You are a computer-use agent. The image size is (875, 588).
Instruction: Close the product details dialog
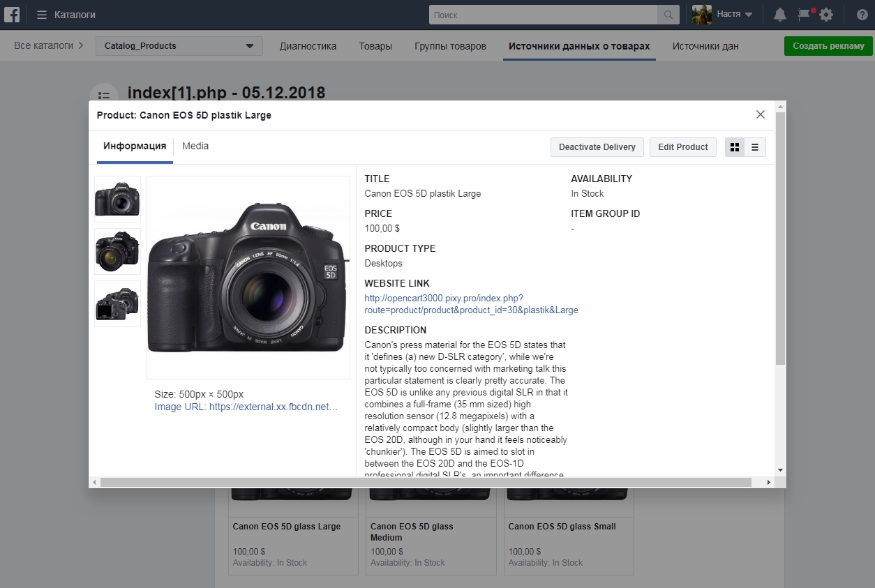click(761, 114)
